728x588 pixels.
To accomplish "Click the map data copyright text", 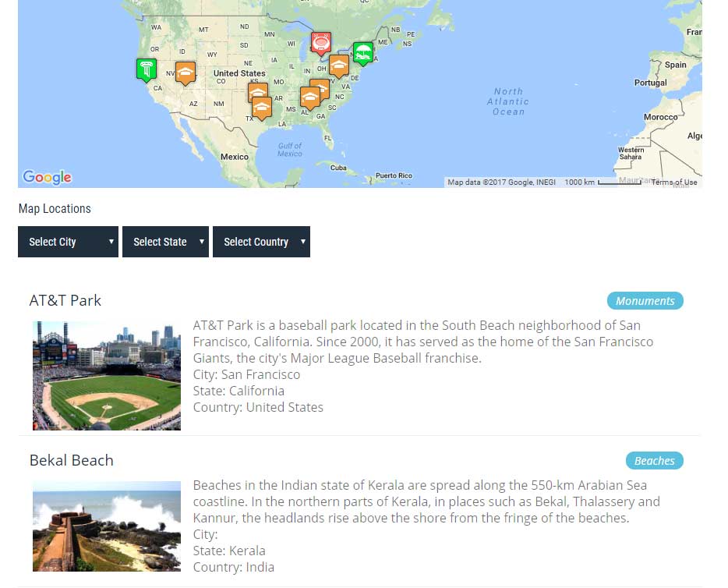I will (x=501, y=182).
